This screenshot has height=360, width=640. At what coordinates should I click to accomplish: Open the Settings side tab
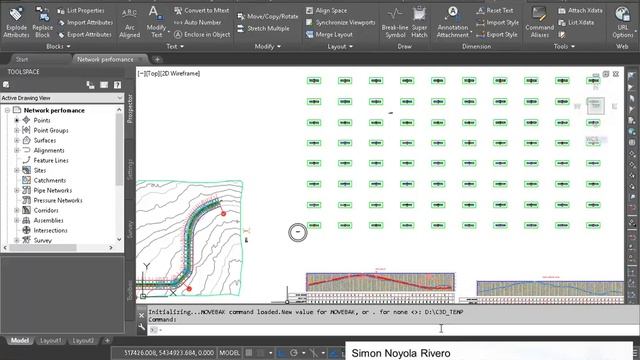coord(130,169)
